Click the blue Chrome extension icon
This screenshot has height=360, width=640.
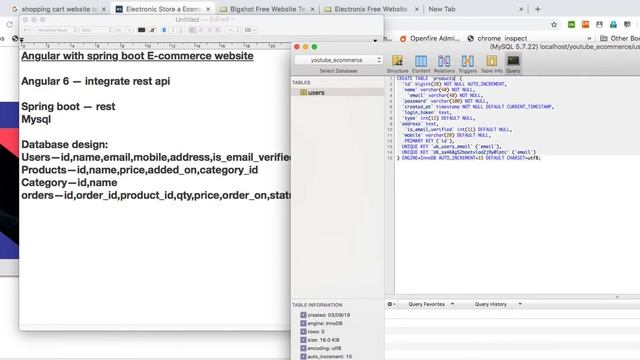[613, 24]
